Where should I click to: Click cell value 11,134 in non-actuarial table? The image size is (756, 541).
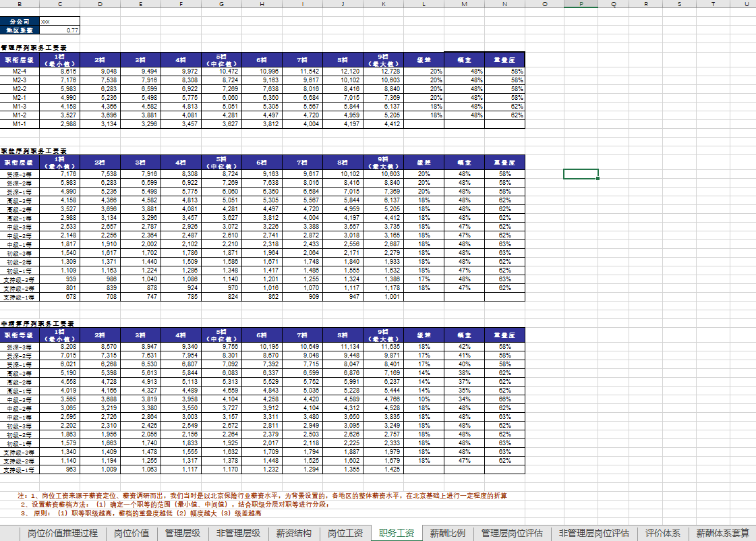pyautogui.click(x=343, y=347)
